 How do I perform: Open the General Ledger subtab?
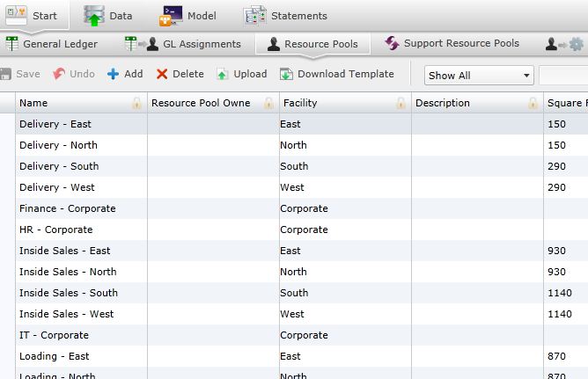pos(51,44)
